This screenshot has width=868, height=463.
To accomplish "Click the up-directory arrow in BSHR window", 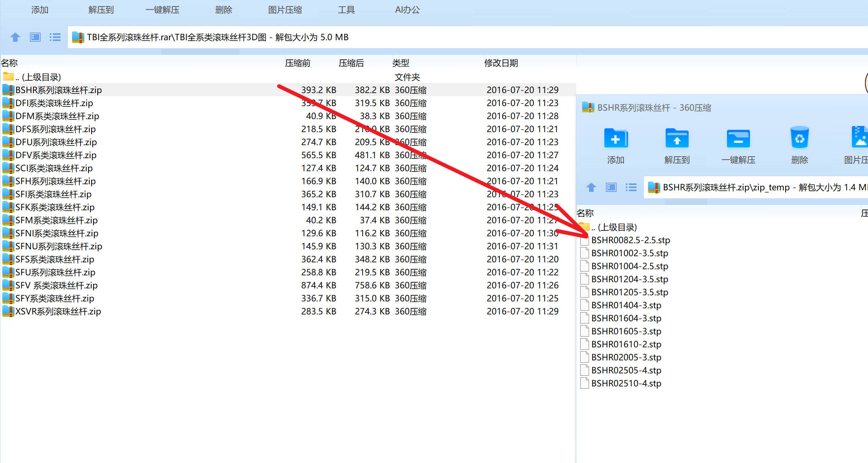I will point(591,187).
